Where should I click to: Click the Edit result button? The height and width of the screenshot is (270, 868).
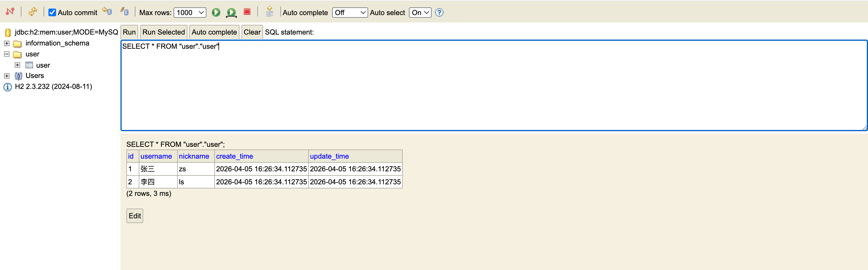pyautogui.click(x=135, y=216)
